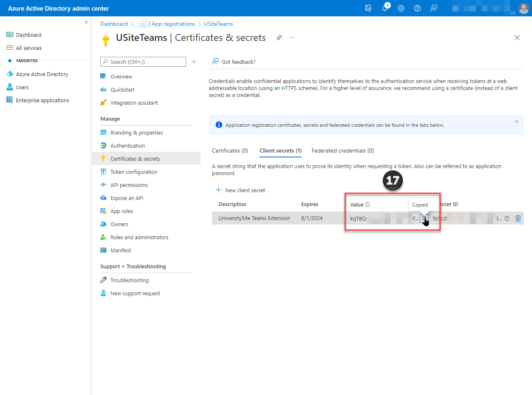Open Dashboard in left sidebar
This screenshot has height=395, width=532.
pyautogui.click(x=29, y=35)
